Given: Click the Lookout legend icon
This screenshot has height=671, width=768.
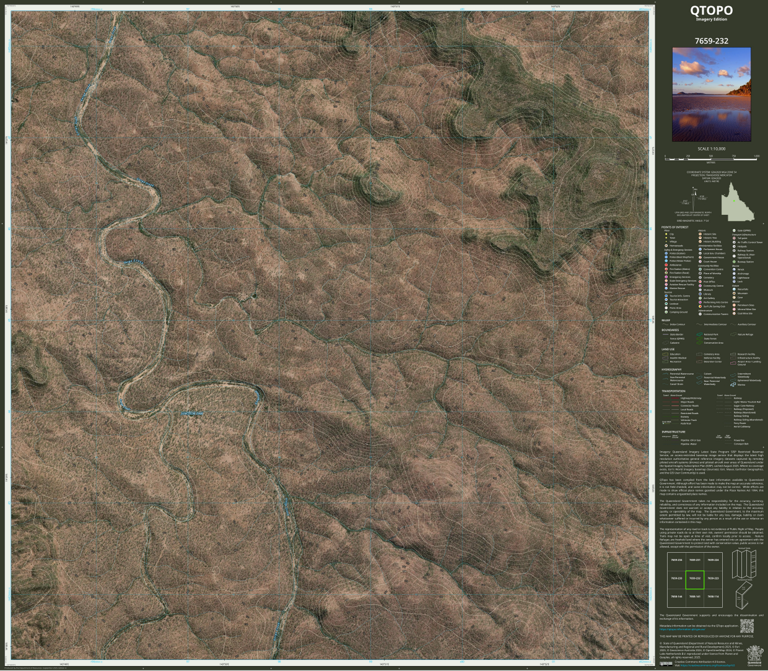Looking at the screenshot, I should pos(666,304).
